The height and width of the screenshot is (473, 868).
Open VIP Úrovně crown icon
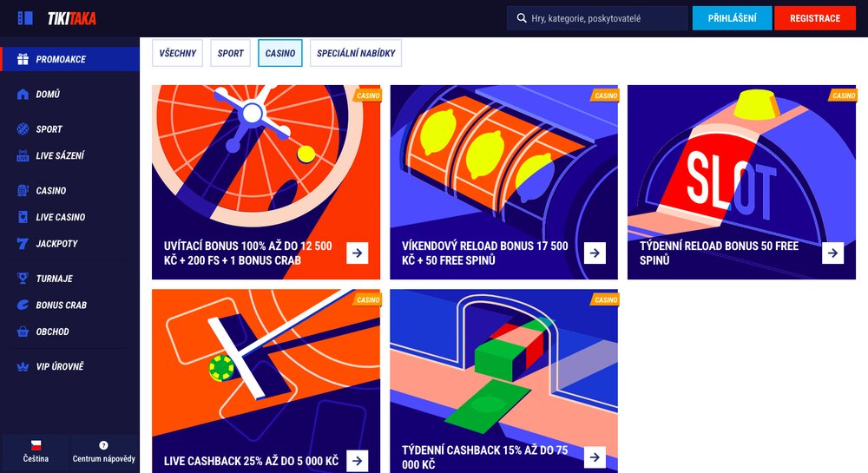coord(23,366)
